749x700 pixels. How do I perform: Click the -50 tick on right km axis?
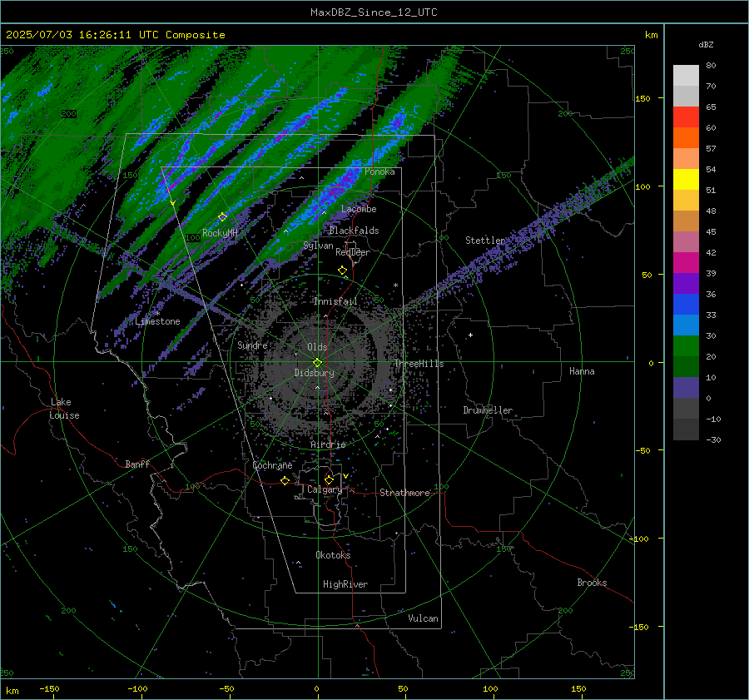coord(642,450)
